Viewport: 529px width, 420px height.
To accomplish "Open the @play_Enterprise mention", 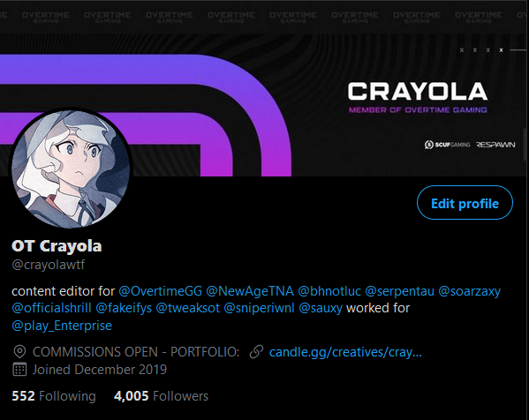I will click(62, 326).
